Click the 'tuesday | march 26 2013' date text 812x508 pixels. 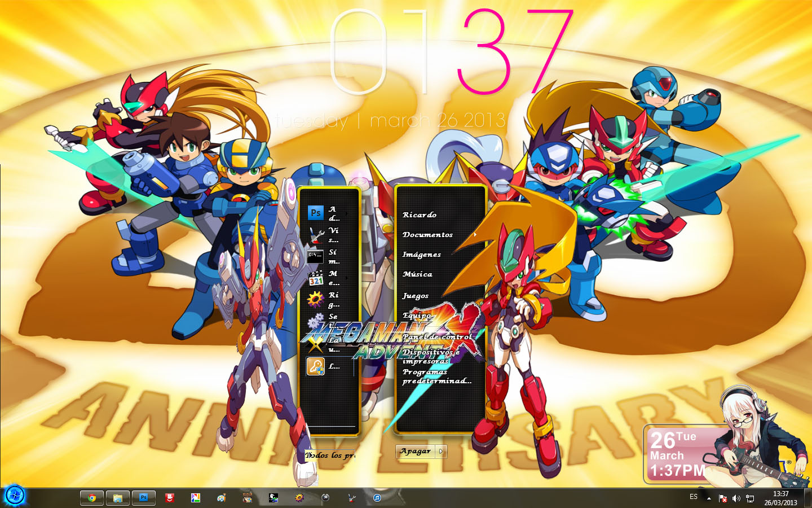point(390,120)
